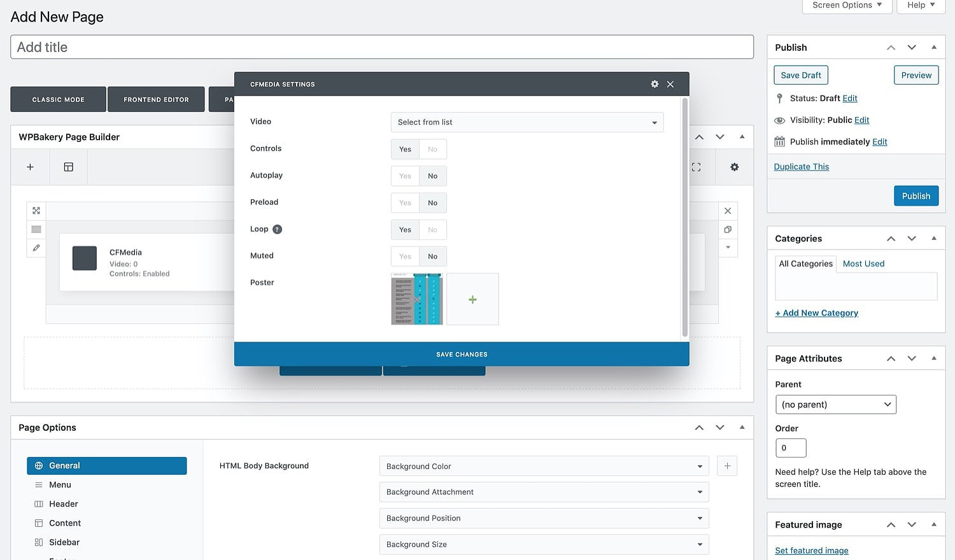This screenshot has width=955, height=560.
Task: Click the WPBakery page settings gear icon
Action: [734, 167]
